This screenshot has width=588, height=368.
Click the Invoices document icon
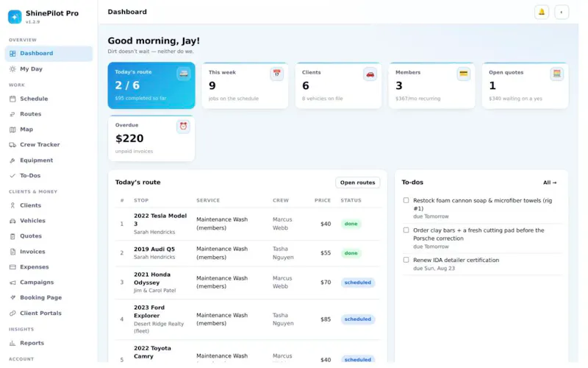tap(12, 252)
